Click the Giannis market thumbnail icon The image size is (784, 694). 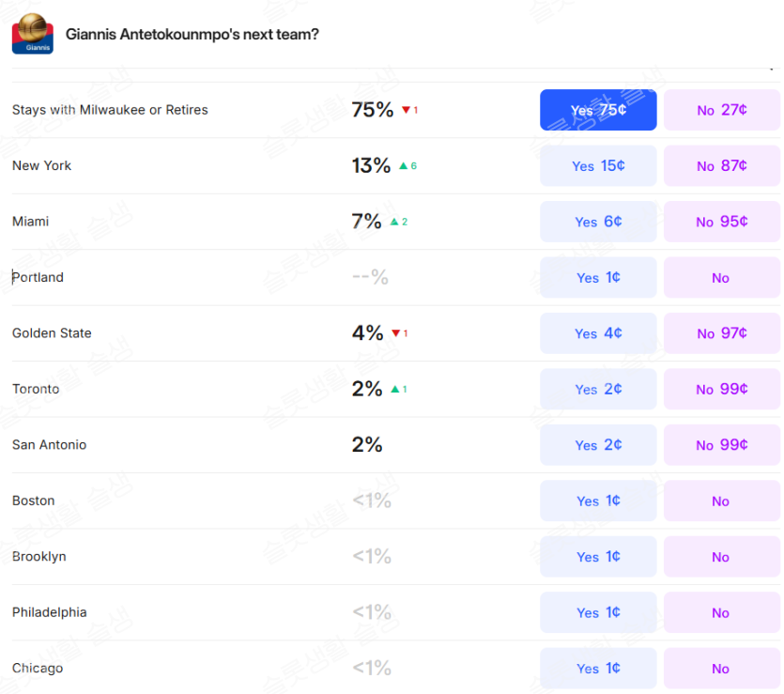(x=32, y=34)
